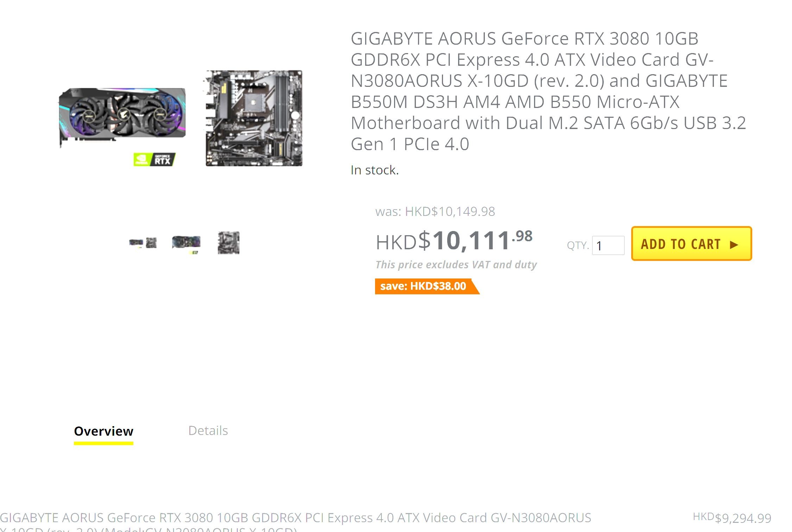Click the NVIDIA GeForce RTX badge

click(x=154, y=160)
